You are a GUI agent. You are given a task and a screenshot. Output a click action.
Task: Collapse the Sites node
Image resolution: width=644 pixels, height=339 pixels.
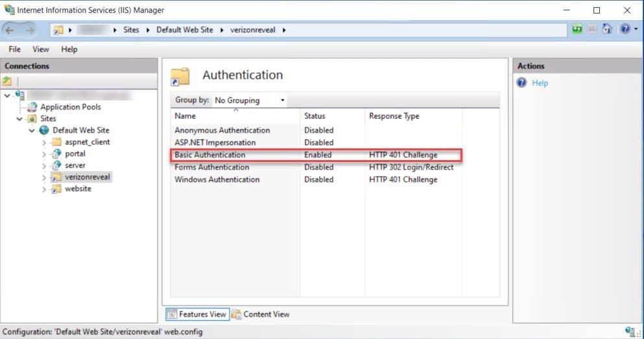(x=19, y=119)
